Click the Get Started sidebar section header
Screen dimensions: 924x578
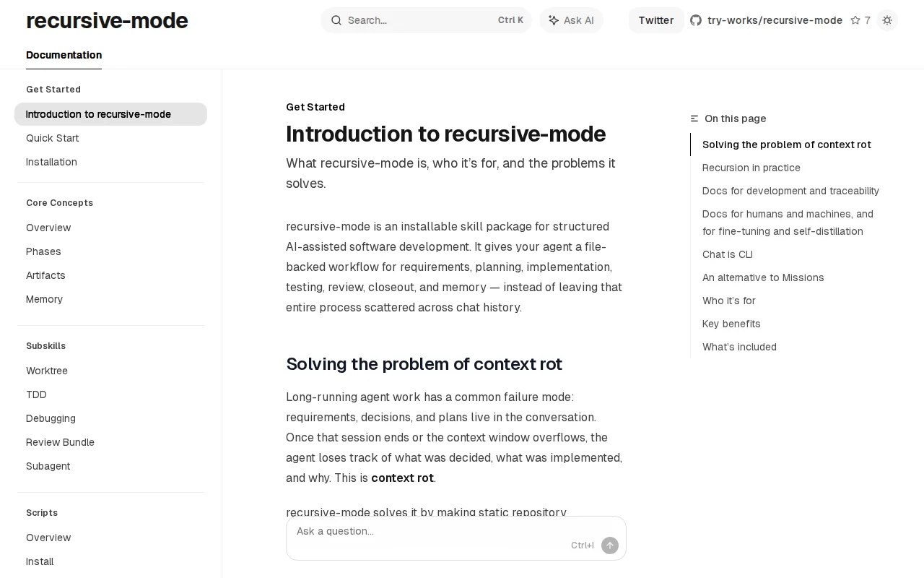[x=53, y=90]
